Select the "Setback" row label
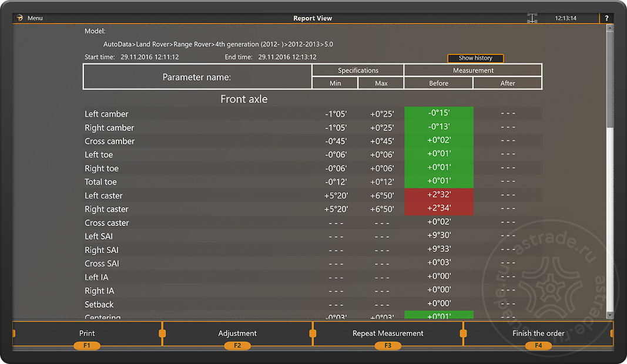 pyautogui.click(x=99, y=305)
